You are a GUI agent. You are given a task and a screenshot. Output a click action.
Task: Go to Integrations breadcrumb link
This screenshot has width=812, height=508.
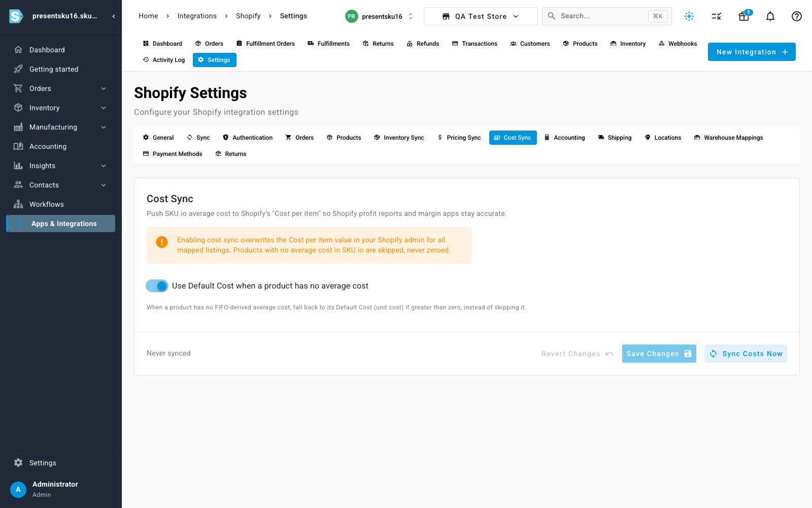click(197, 16)
